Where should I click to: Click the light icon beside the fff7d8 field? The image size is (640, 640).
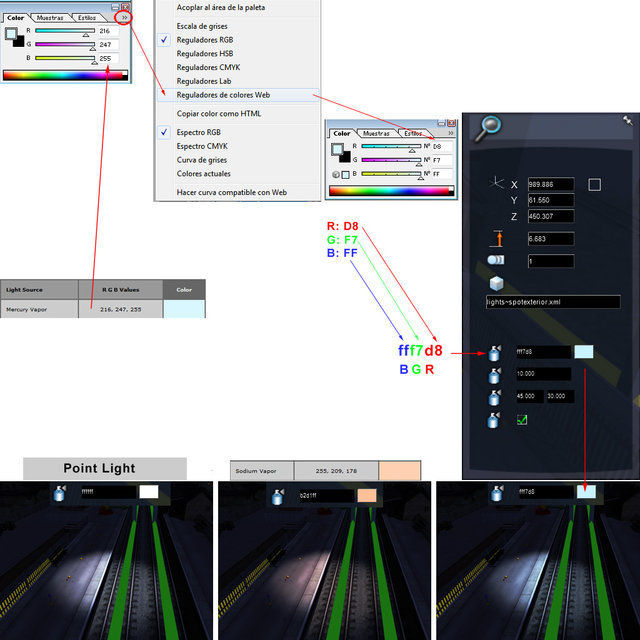[495, 352]
